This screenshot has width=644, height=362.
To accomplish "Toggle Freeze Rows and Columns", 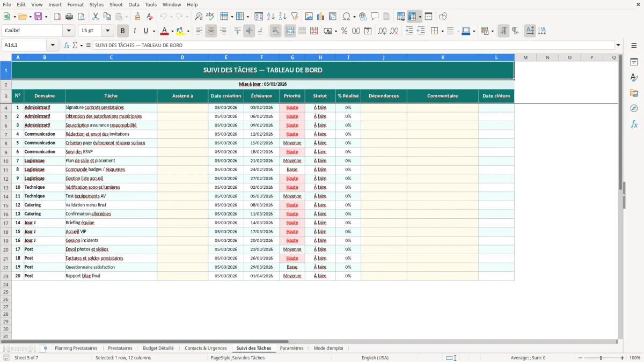I will click(x=412, y=17).
